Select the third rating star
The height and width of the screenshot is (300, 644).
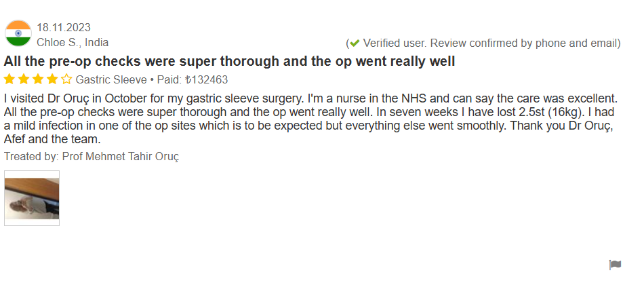pyautogui.click(x=38, y=79)
